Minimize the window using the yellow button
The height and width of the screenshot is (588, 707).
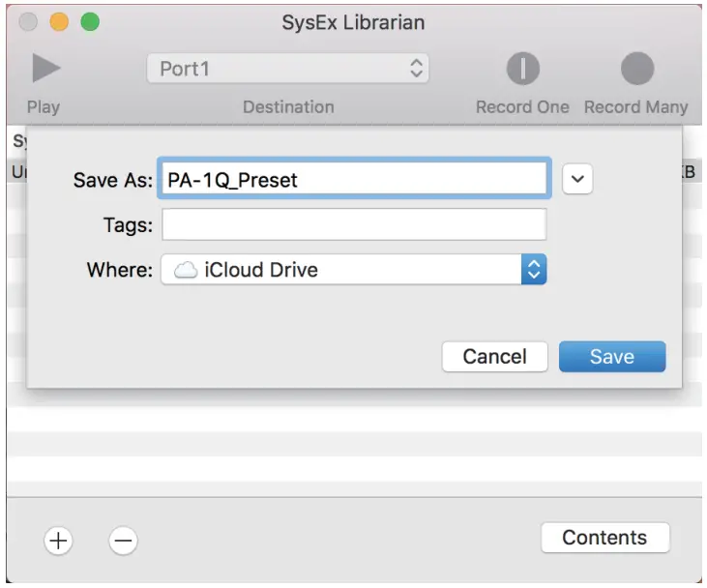pos(59,22)
